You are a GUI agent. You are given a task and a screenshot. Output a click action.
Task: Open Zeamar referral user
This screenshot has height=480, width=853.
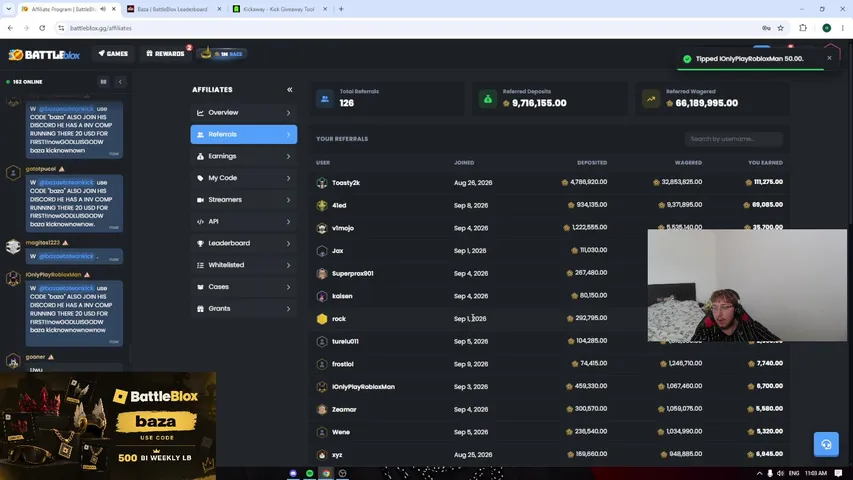[344, 410]
